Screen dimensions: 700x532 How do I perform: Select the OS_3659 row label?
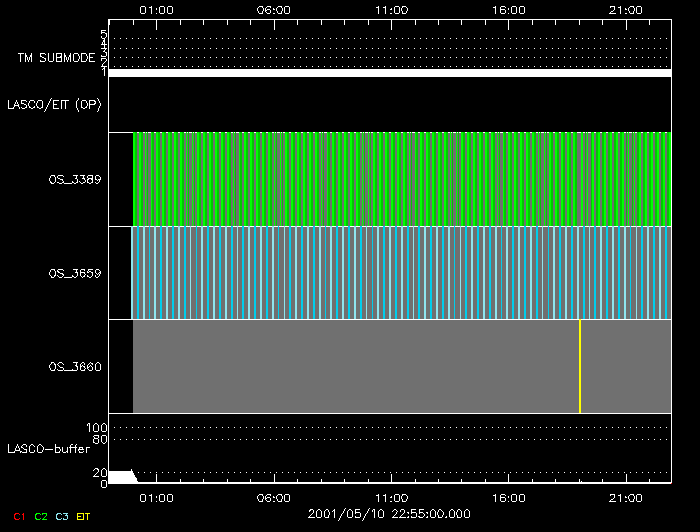[74, 272]
